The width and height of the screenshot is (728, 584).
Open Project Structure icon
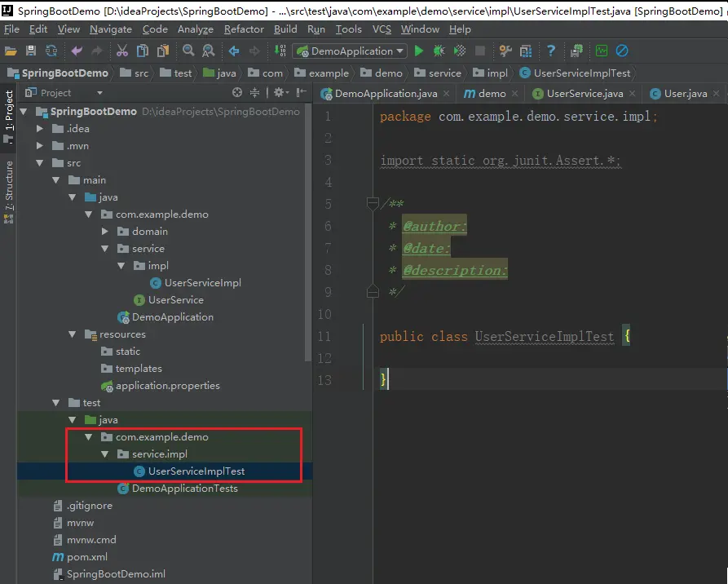tap(526, 51)
